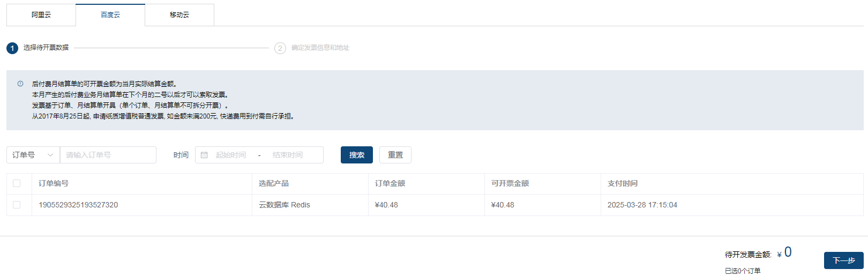Click the step 1 circle icon
This screenshot has height=276, width=868.
12,48
